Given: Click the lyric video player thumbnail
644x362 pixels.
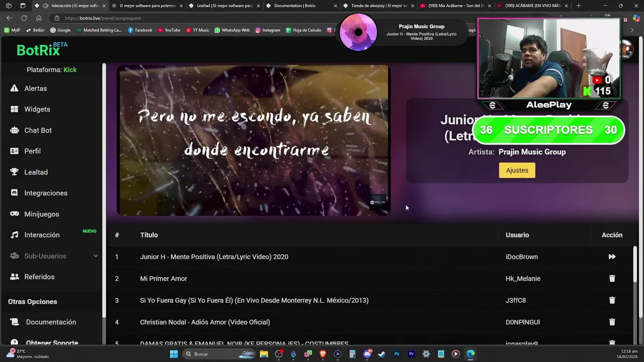Looking at the screenshot, I should point(254,140).
